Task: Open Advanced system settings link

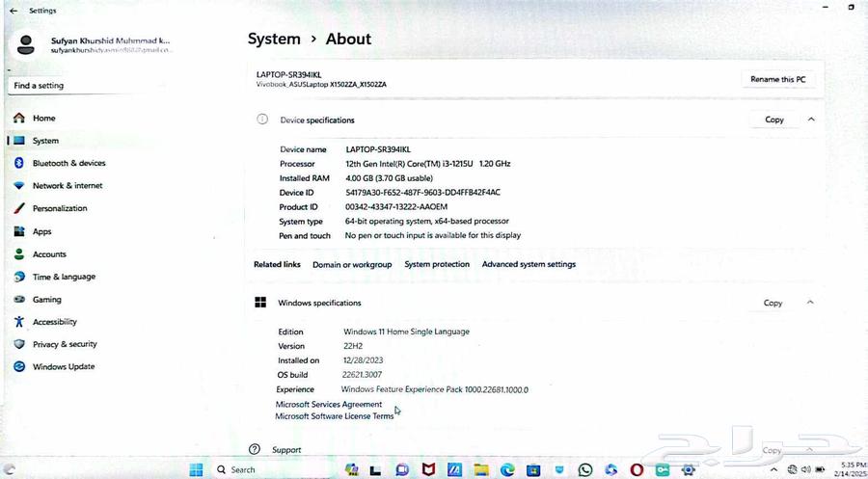Action: 529,264
